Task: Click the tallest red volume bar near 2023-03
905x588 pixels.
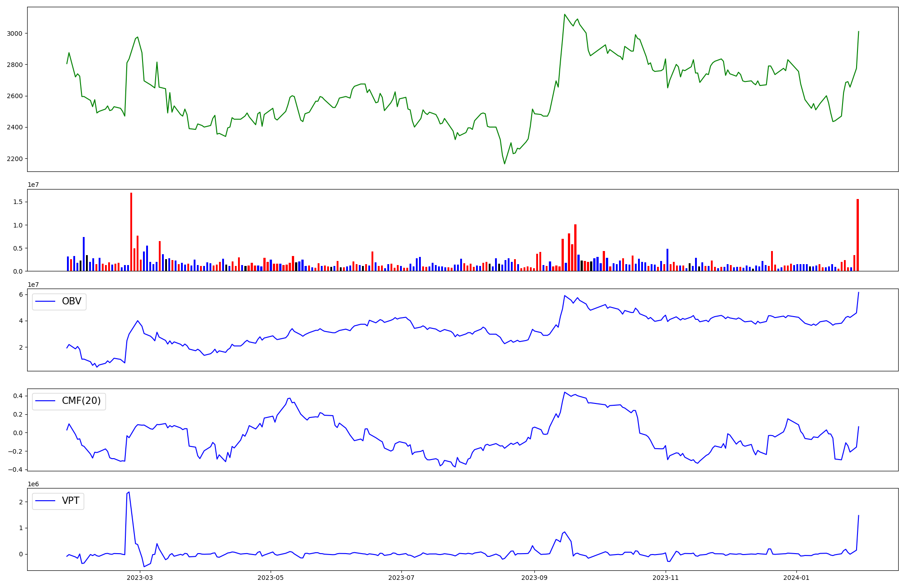Action: (131, 232)
